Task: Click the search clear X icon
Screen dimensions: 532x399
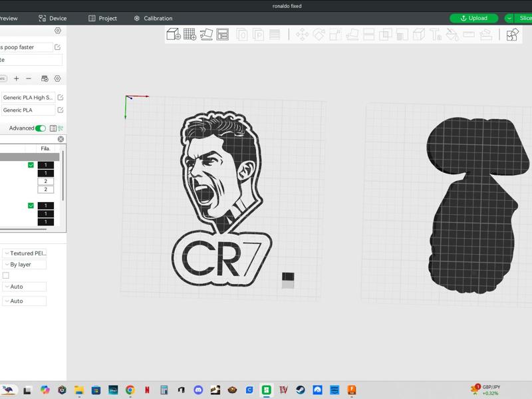Action: click(x=61, y=139)
